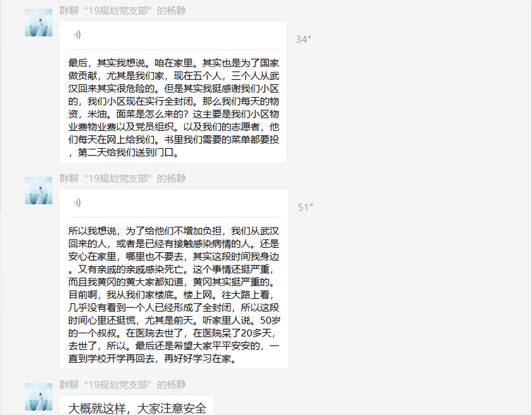Click transcript line 我们小区现在实行全封闭
Image resolution: width=532 pixels, height=415 pixels.
point(173,101)
